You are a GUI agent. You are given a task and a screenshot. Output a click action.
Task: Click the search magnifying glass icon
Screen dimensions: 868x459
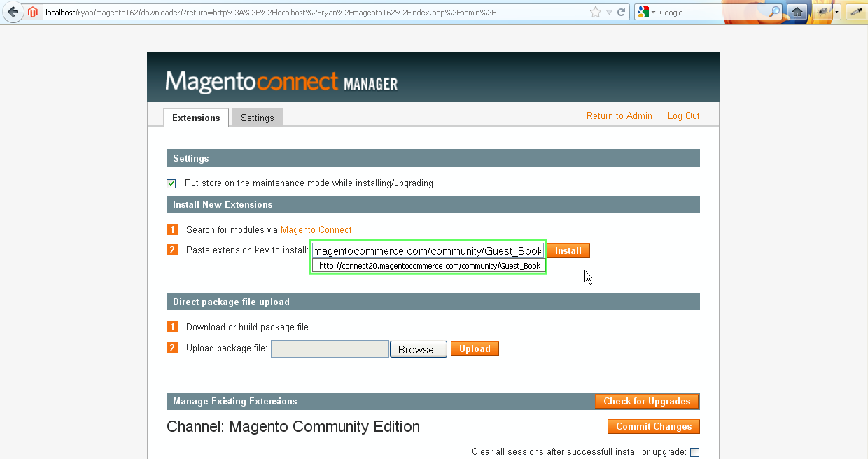point(774,12)
